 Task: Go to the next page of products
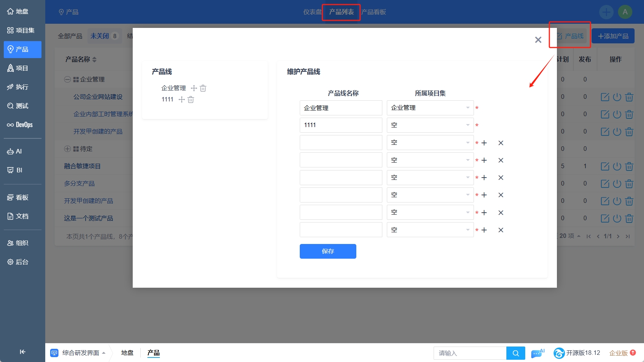tap(618, 236)
